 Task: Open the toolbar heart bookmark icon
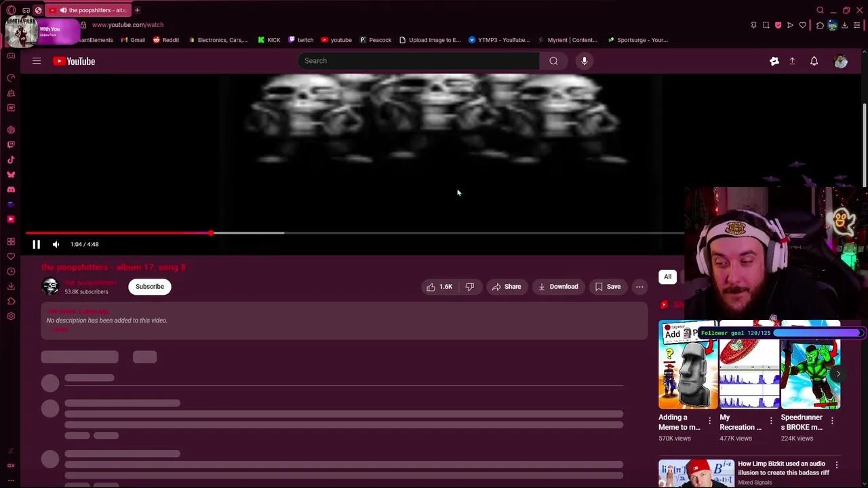(x=802, y=25)
